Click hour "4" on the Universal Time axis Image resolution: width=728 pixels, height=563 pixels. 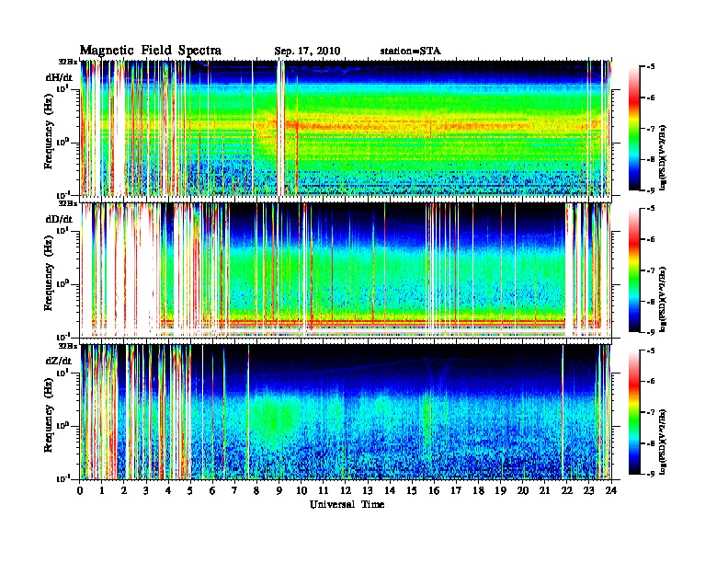coord(168,490)
